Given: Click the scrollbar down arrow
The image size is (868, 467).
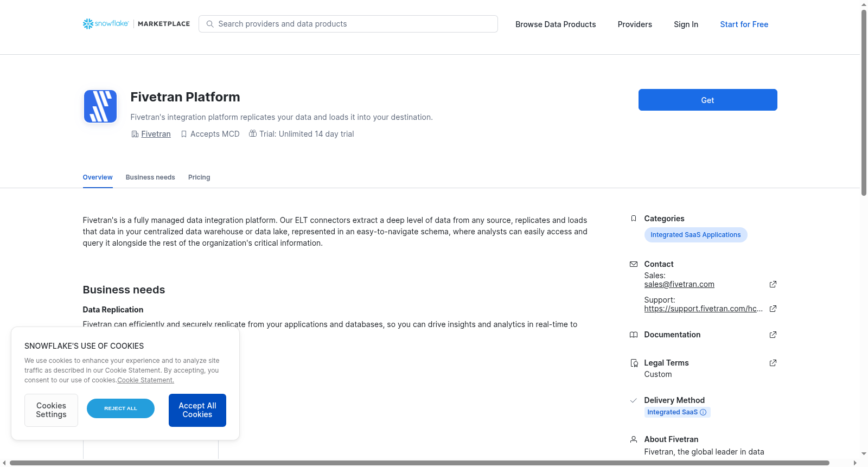Looking at the screenshot, I should (x=864, y=453).
